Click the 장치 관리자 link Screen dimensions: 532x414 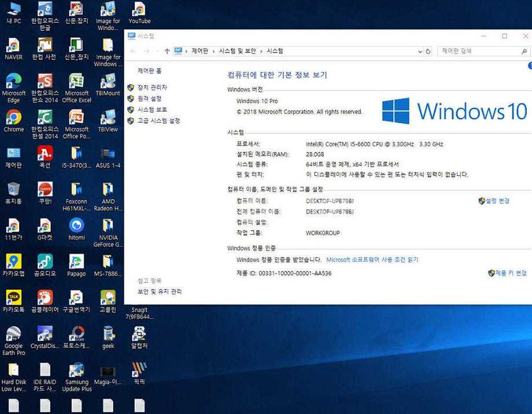[152, 87]
